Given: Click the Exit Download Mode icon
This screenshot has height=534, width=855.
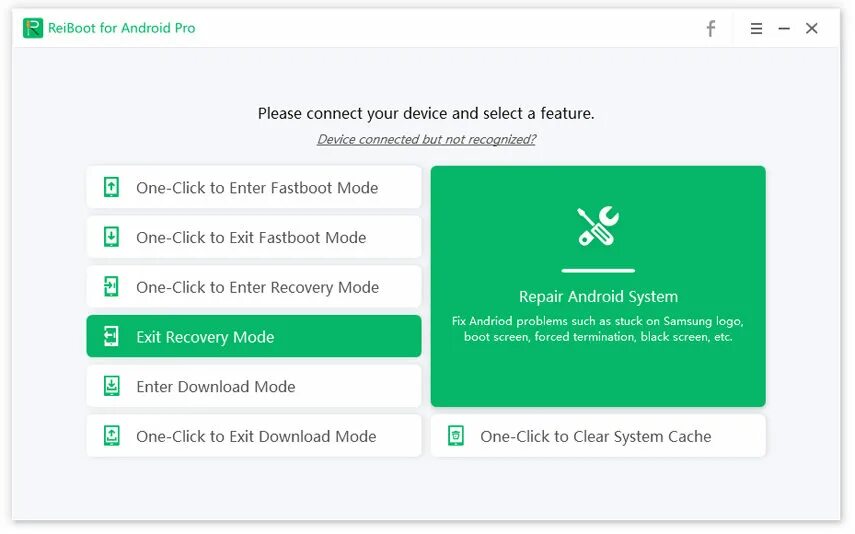Looking at the screenshot, I should (112, 436).
